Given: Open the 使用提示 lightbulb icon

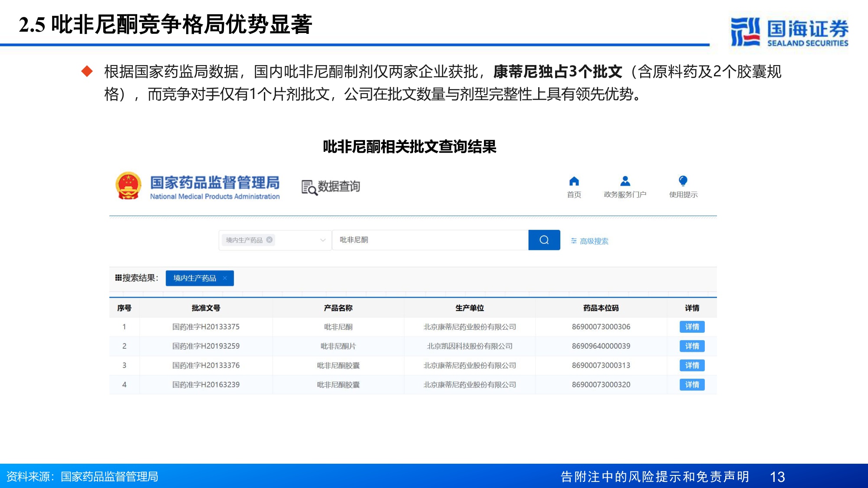Looking at the screenshot, I should pyautogui.click(x=683, y=181).
